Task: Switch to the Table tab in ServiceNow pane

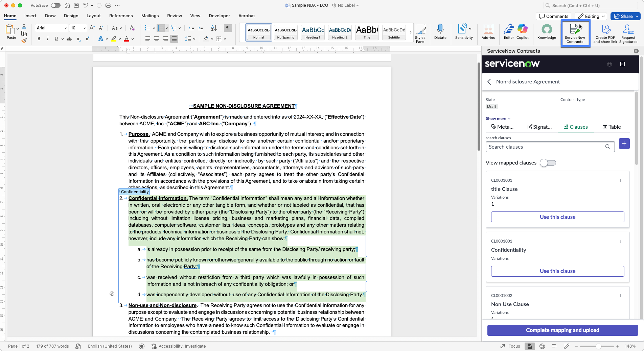Action: click(612, 127)
